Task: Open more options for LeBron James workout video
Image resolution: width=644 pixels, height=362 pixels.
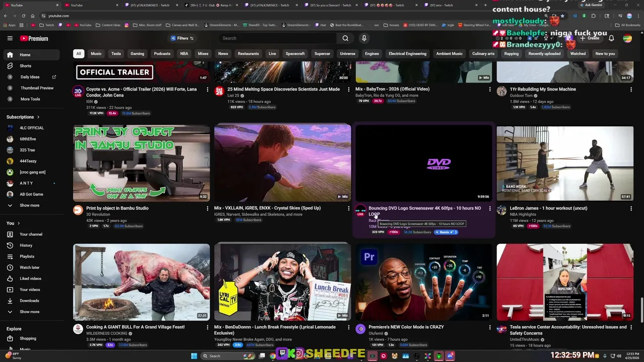Action: click(631, 208)
